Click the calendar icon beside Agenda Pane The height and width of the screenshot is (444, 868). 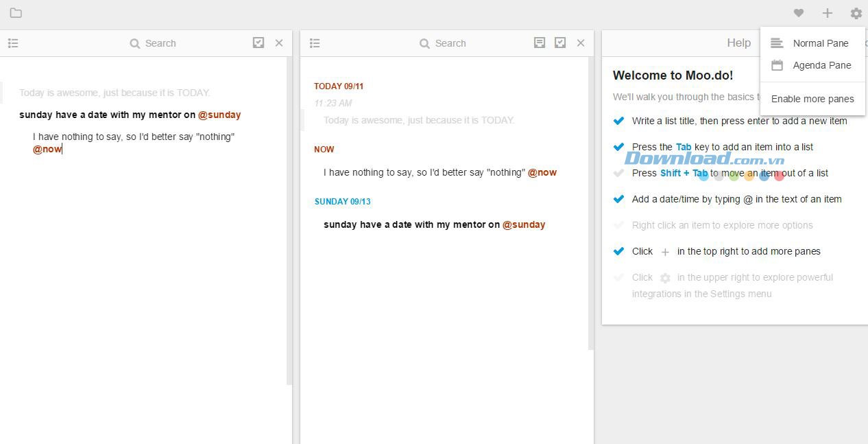(777, 65)
